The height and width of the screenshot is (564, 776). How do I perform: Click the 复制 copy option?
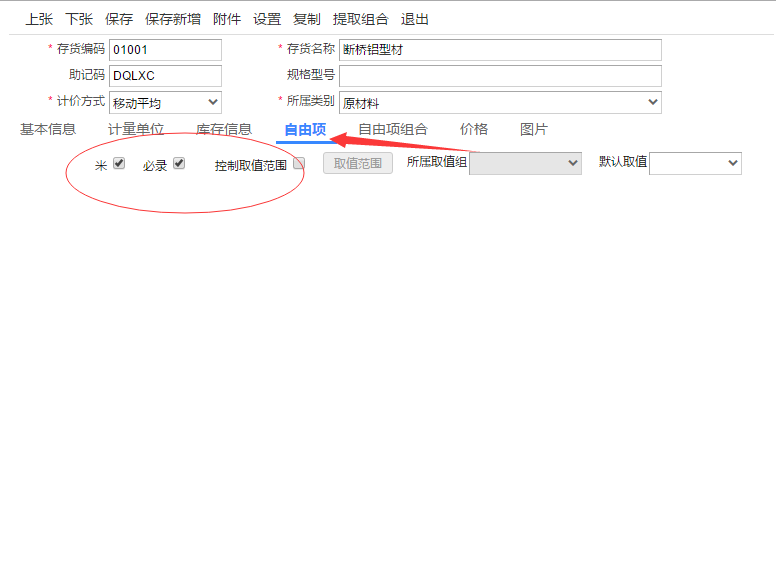tap(306, 19)
